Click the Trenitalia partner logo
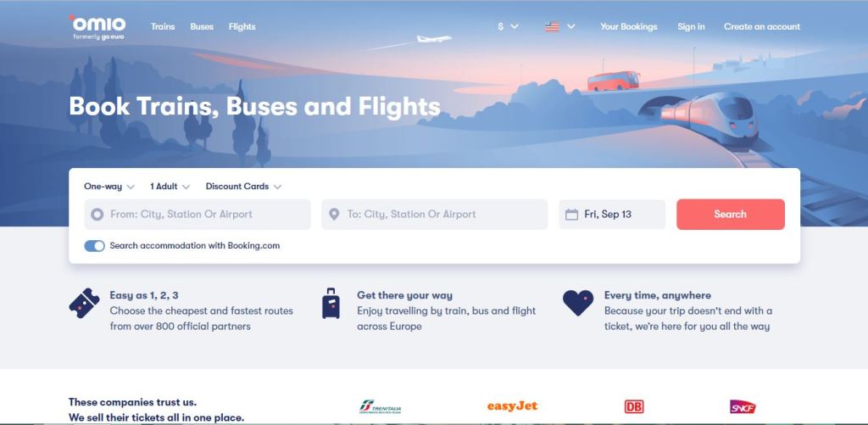868x425 pixels. pos(381,407)
